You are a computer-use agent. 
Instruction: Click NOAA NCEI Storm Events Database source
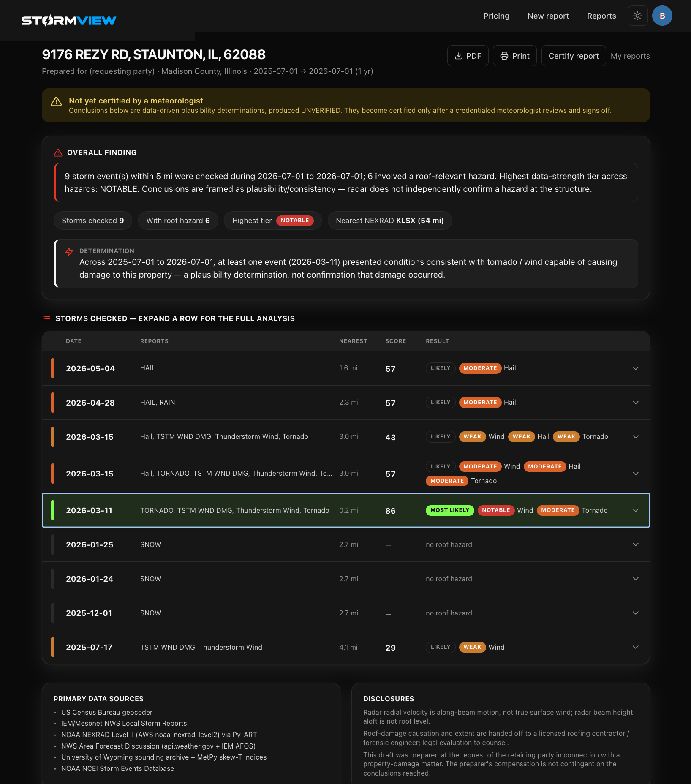click(x=117, y=768)
